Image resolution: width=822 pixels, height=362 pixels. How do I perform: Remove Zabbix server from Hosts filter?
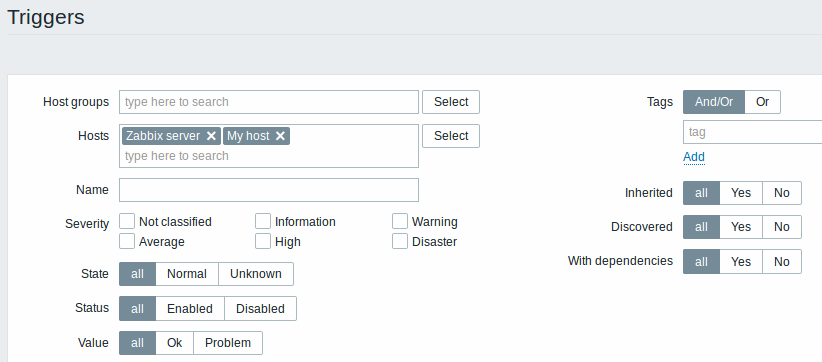click(211, 136)
